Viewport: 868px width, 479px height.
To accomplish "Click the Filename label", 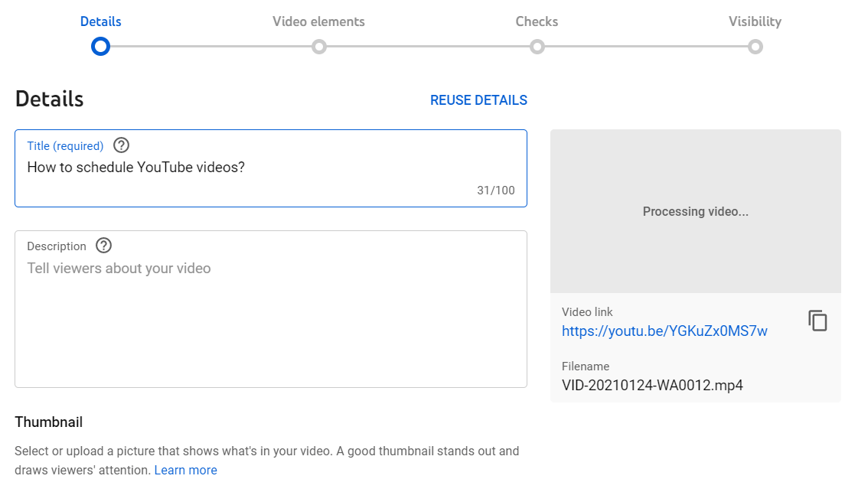I will pyautogui.click(x=586, y=367).
